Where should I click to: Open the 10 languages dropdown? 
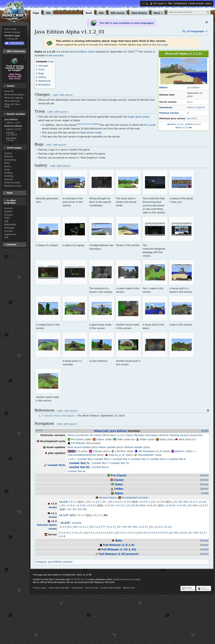(x=195, y=31)
